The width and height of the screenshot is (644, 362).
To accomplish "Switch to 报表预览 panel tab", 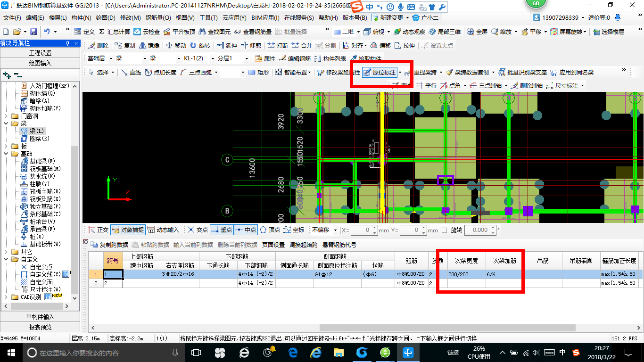I will [x=40, y=327].
